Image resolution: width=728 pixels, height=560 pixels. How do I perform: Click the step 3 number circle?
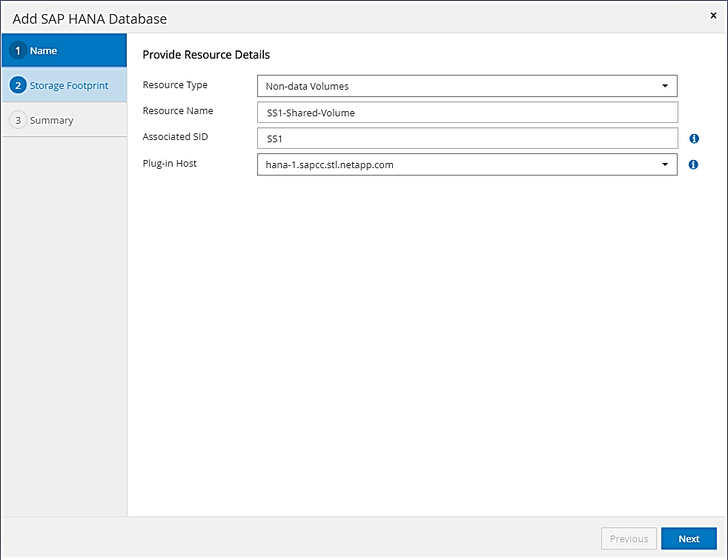pos(19,120)
